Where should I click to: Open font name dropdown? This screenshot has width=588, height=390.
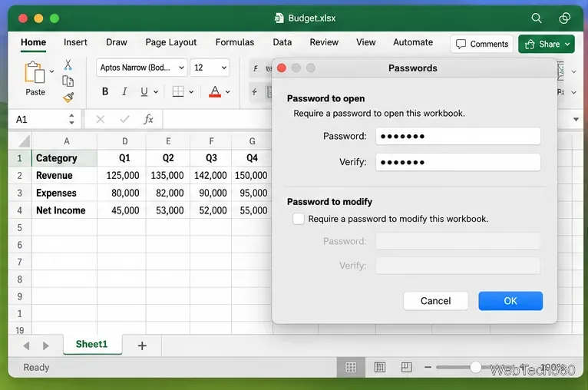pyautogui.click(x=181, y=68)
